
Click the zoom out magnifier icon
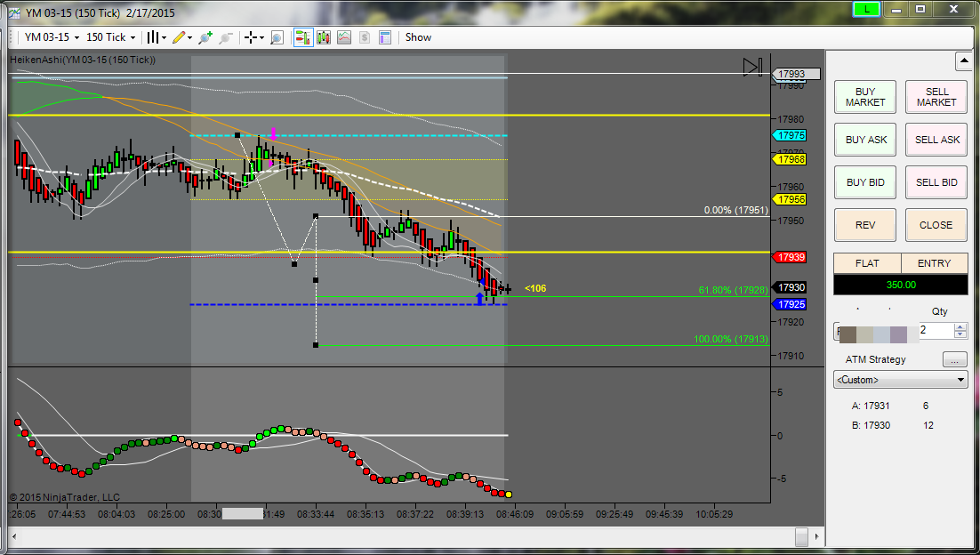point(226,37)
